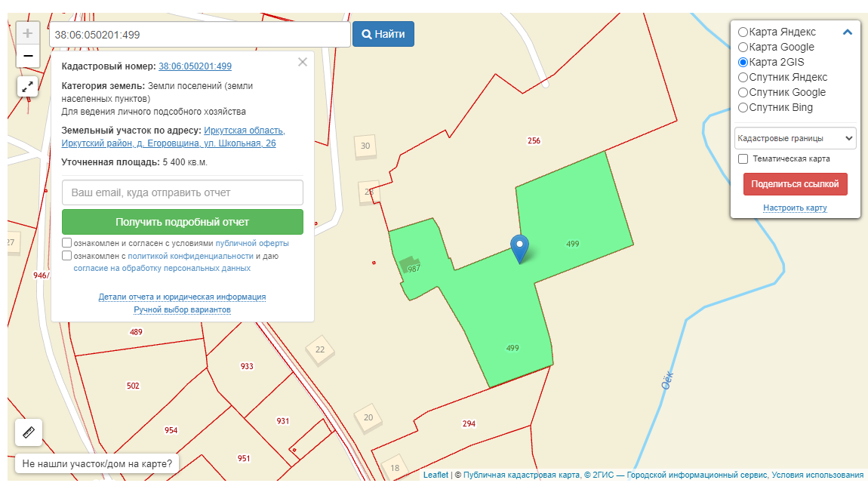Click house marker number 30

coord(365,146)
